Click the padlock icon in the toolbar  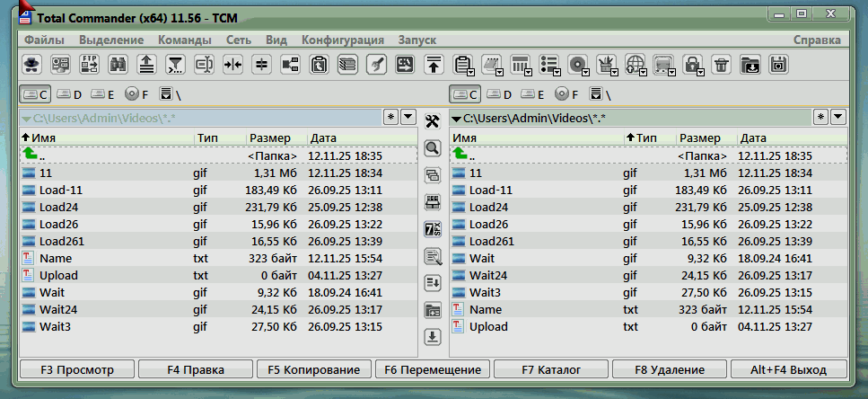(691, 64)
